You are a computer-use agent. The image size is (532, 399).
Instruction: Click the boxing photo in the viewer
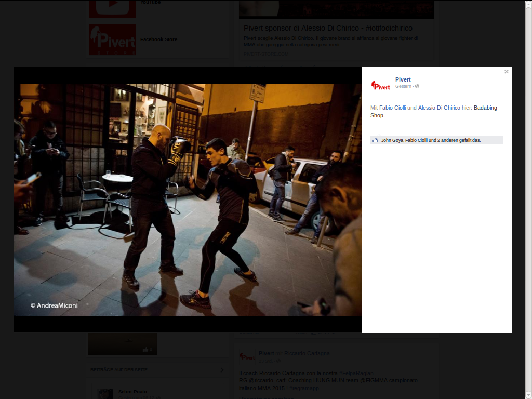point(188,199)
